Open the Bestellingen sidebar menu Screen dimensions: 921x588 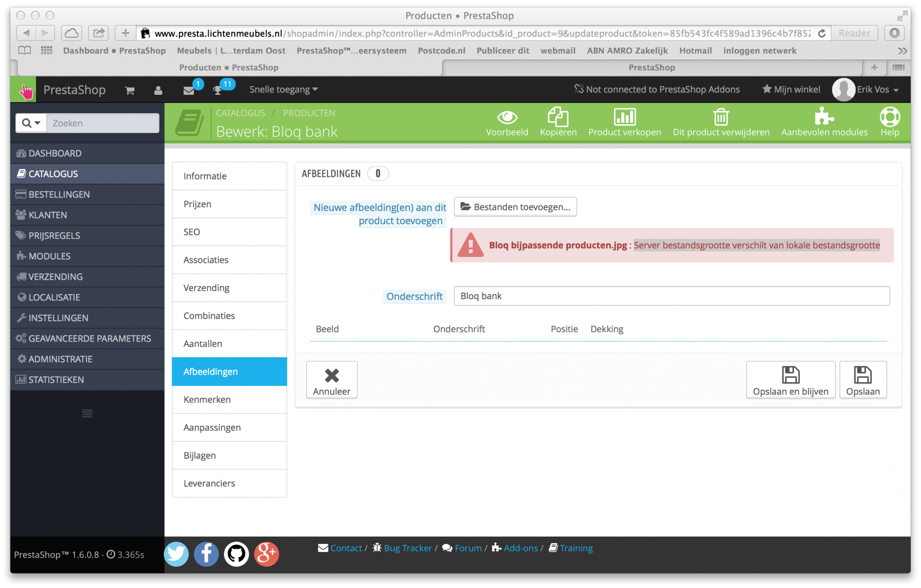(x=59, y=194)
